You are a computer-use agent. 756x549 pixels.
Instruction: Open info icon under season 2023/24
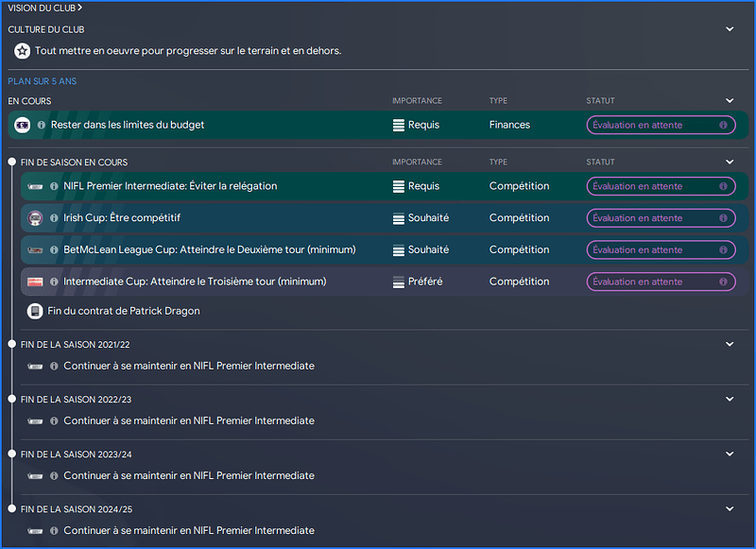tap(54, 476)
